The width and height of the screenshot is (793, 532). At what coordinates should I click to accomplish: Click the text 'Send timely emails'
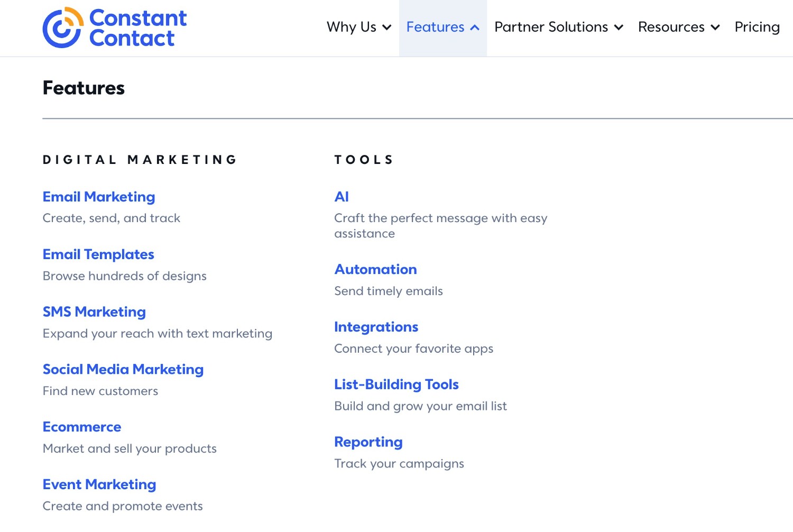(389, 291)
